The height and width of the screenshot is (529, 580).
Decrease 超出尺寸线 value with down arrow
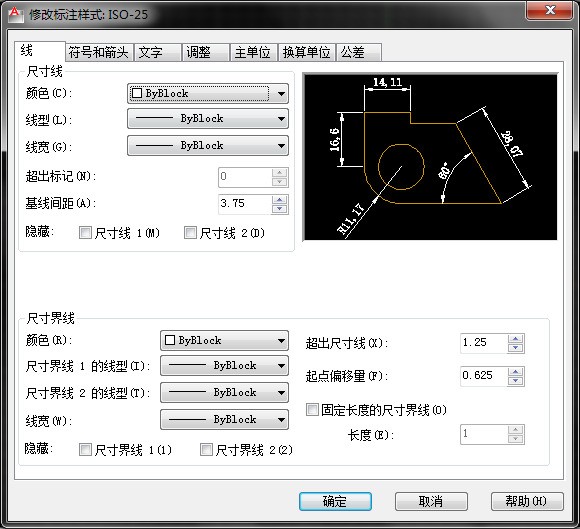(x=516, y=348)
